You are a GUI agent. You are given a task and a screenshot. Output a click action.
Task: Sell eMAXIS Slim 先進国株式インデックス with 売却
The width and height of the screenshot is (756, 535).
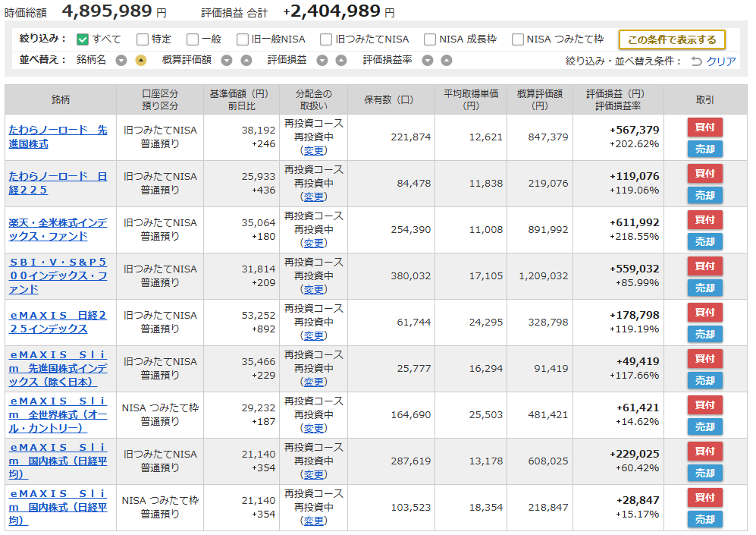click(x=705, y=381)
